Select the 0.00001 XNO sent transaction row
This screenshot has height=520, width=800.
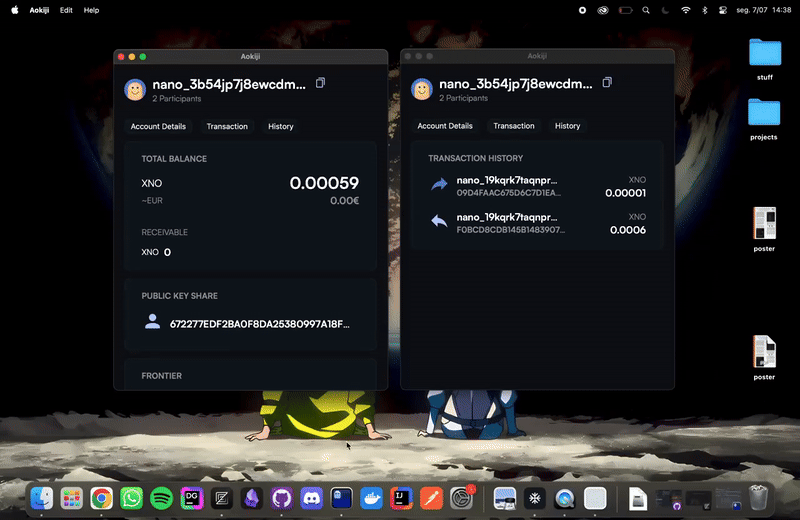[x=537, y=186]
